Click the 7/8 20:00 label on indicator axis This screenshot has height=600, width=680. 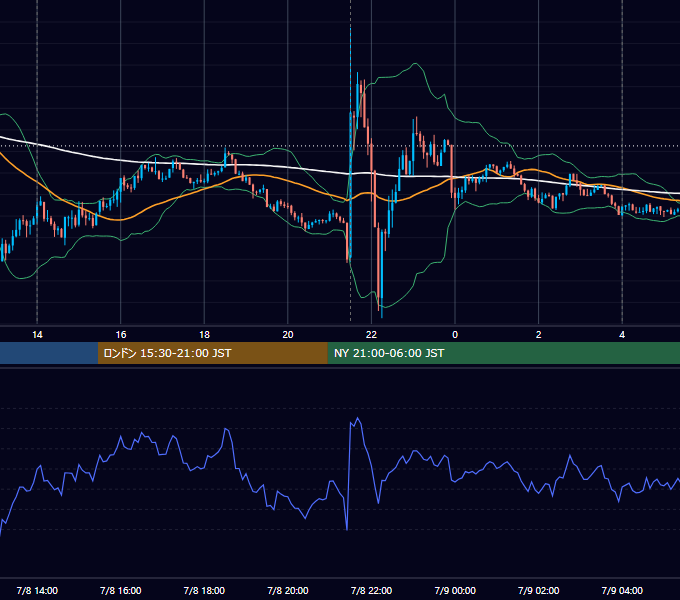coord(288,590)
